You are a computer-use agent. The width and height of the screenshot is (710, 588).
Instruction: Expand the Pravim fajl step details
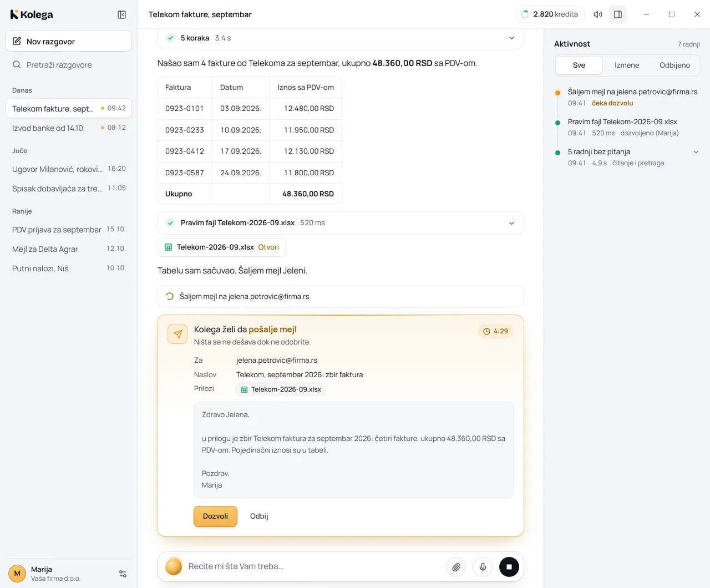[341, 223]
